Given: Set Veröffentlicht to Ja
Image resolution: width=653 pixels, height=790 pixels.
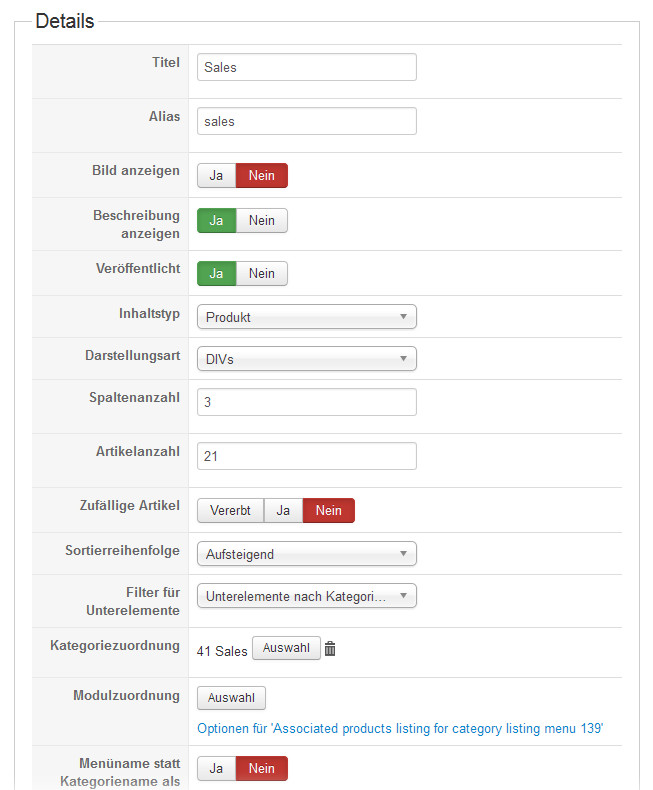Looking at the screenshot, I should (216, 274).
